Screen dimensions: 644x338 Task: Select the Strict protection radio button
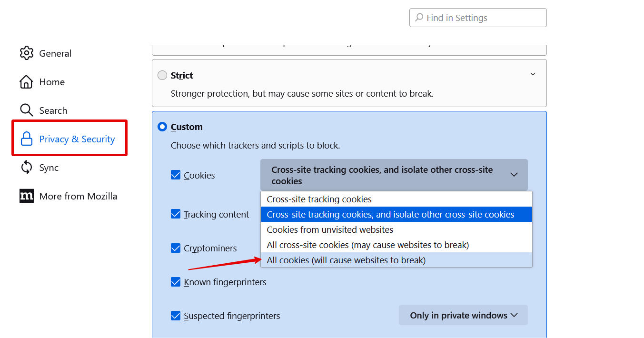(x=162, y=75)
